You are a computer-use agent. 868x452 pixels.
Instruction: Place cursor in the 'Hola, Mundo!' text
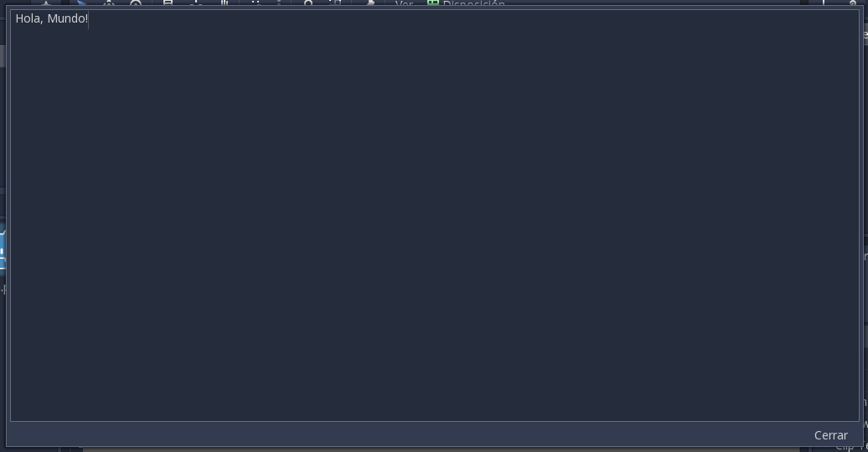click(51, 18)
